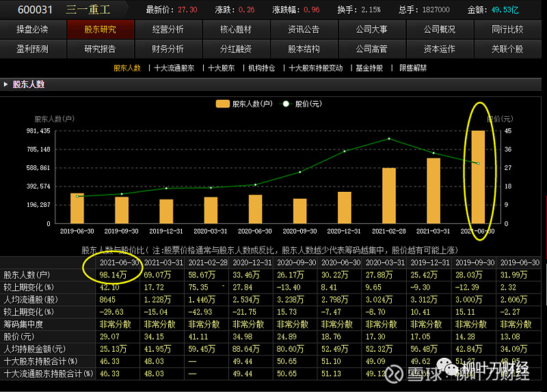
Task: Open the 财务分析 tab
Action: [168, 48]
